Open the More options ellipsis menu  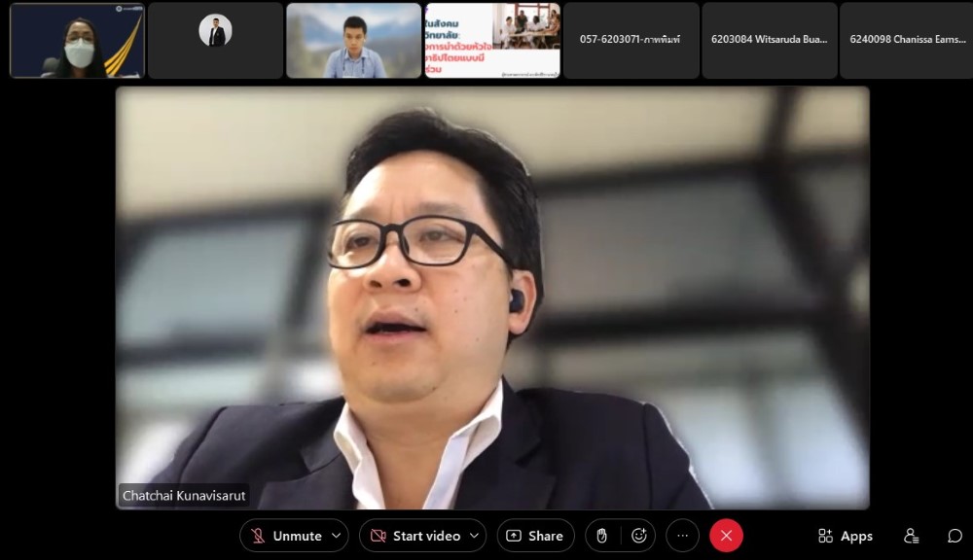683,536
